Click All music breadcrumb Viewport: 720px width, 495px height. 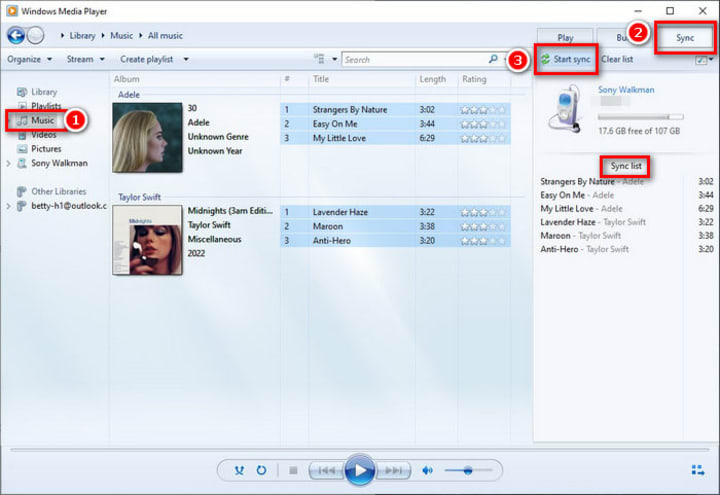tap(165, 35)
